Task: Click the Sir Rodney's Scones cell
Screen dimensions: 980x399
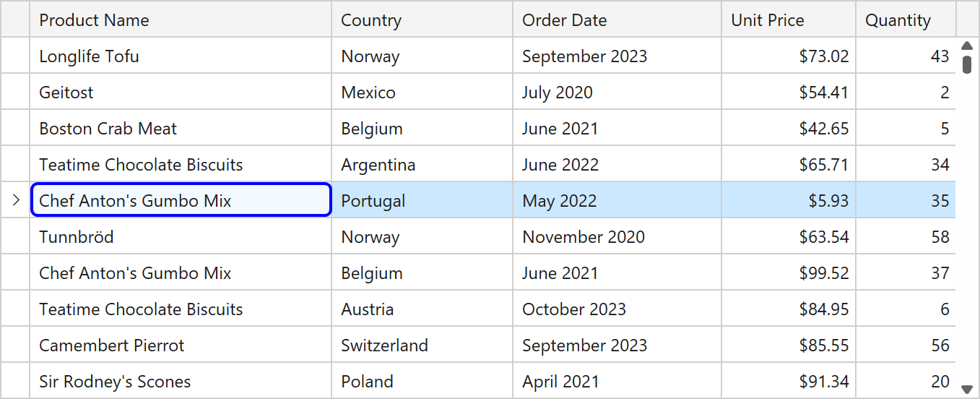Action: click(181, 382)
